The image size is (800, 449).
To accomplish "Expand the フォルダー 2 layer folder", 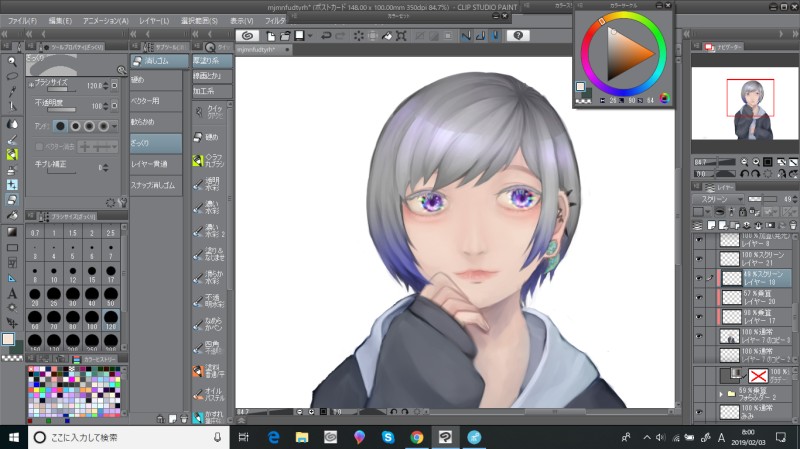I will click(722, 394).
